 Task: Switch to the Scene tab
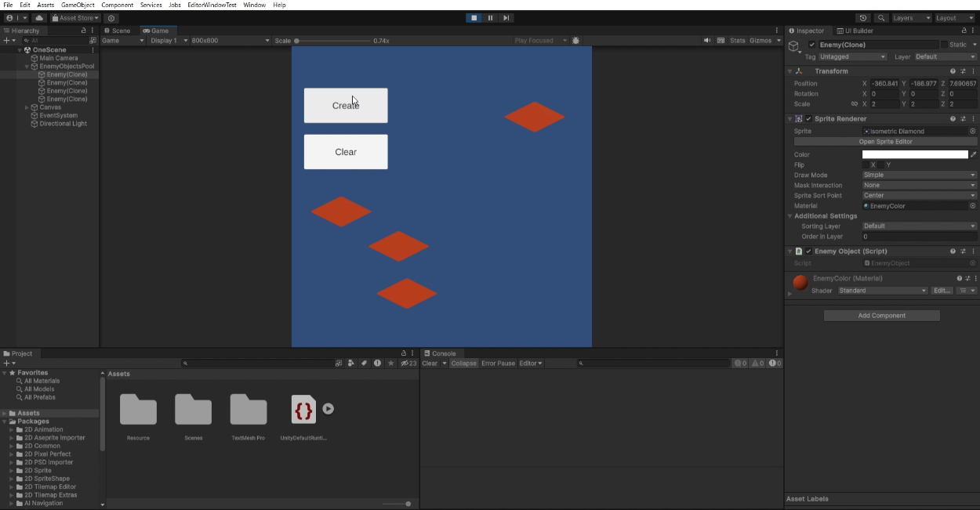point(118,31)
